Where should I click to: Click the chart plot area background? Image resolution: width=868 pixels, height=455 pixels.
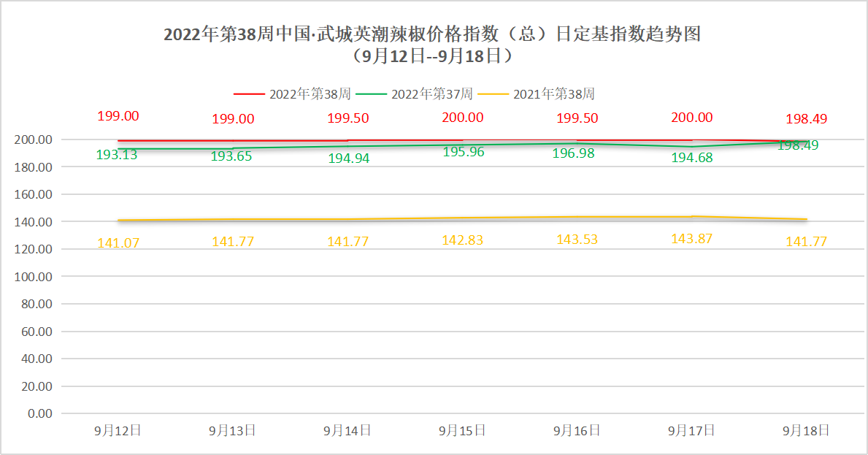(x=438, y=329)
